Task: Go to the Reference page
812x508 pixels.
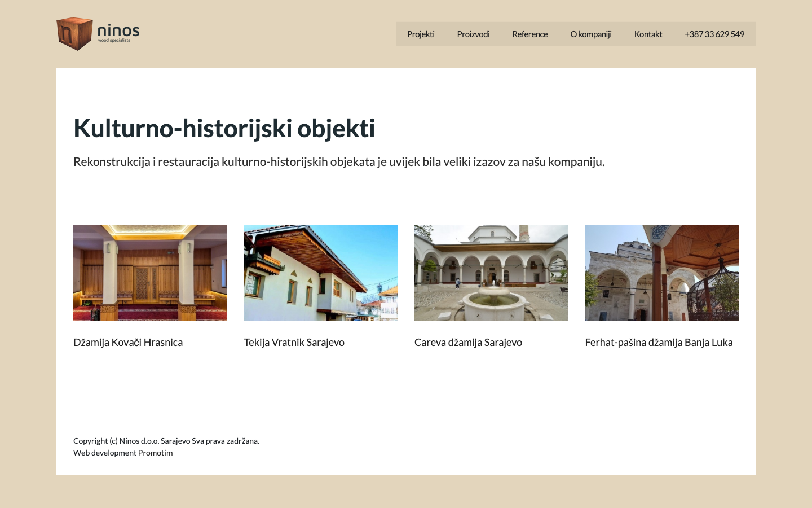Action: [530, 34]
